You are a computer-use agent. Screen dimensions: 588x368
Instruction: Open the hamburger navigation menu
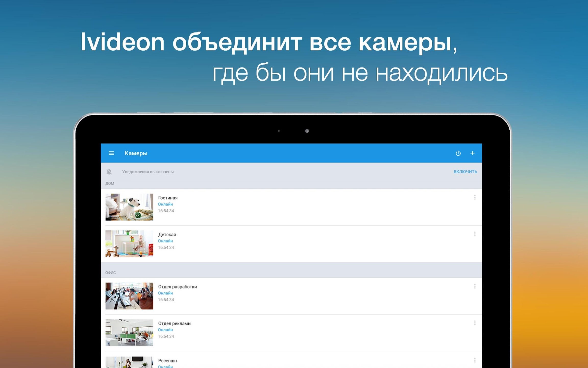[x=111, y=153]
